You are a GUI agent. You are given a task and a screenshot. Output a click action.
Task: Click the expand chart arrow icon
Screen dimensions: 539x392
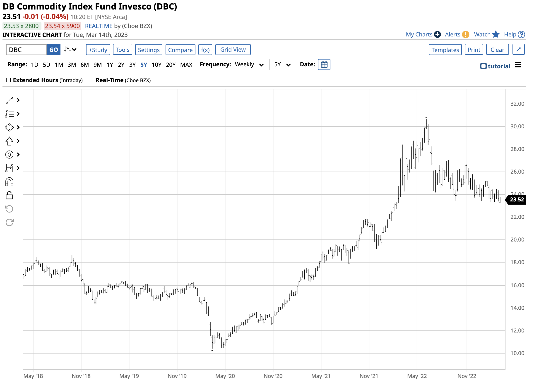pyautogui.click(x=518, y=50)
